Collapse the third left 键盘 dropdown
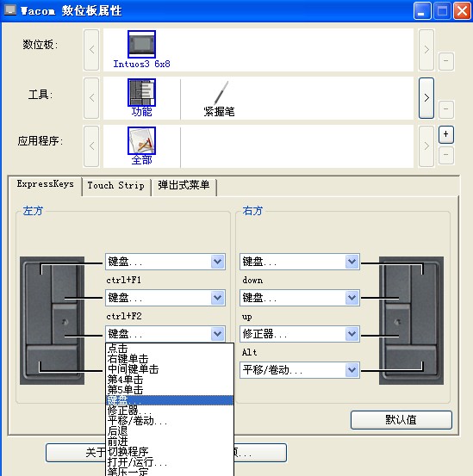Viewport: 473px width, 476px height. pos(165,334)
